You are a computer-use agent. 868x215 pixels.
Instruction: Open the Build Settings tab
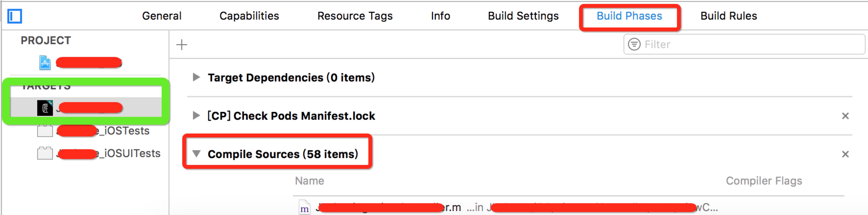pyautogui.click(x=523, y=16)
